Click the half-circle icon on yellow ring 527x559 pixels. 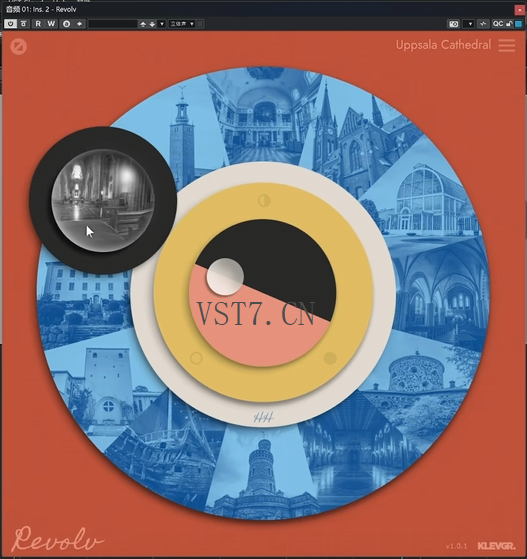click(x=264, y=201)
